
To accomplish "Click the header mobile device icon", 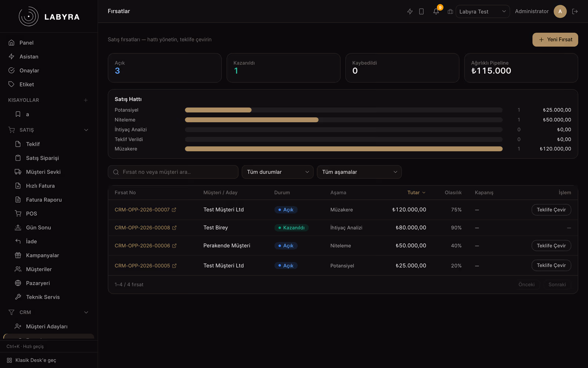I will tap(422, 11).
